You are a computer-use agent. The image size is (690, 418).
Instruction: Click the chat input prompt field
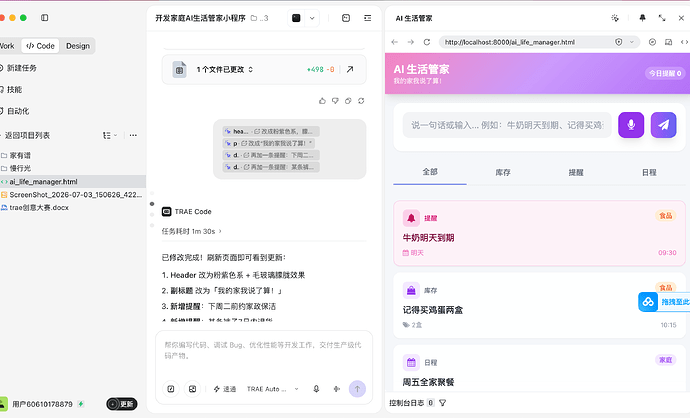(x=264, y=350)
